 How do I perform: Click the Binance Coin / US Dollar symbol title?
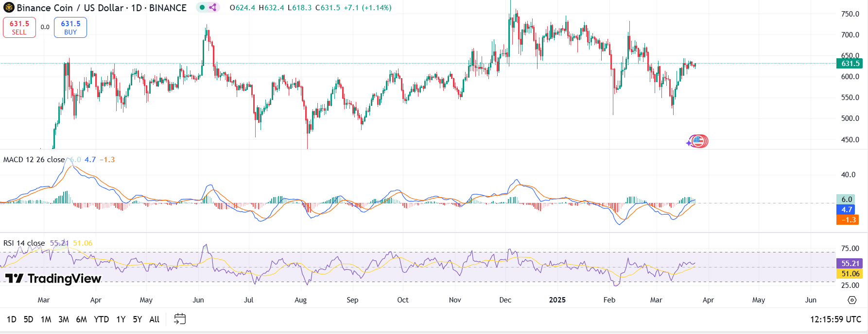coord(102,8)
